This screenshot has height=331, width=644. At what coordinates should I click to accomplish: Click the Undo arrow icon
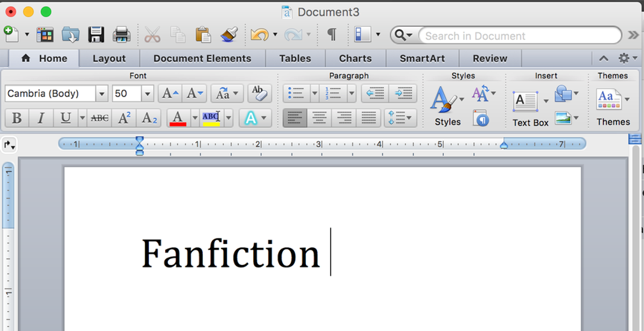[x=259, y=35]
